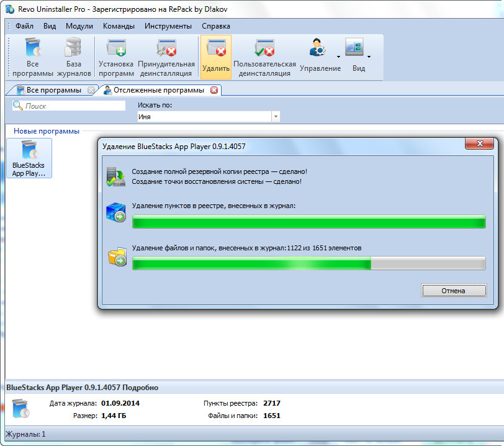Click the Logs Database toolbar icon

[x=74, y=57]
